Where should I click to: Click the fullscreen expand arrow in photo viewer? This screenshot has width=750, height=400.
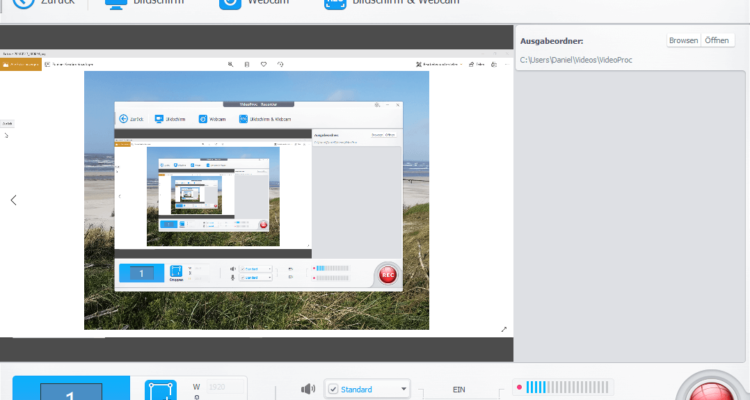coord(504,329)
